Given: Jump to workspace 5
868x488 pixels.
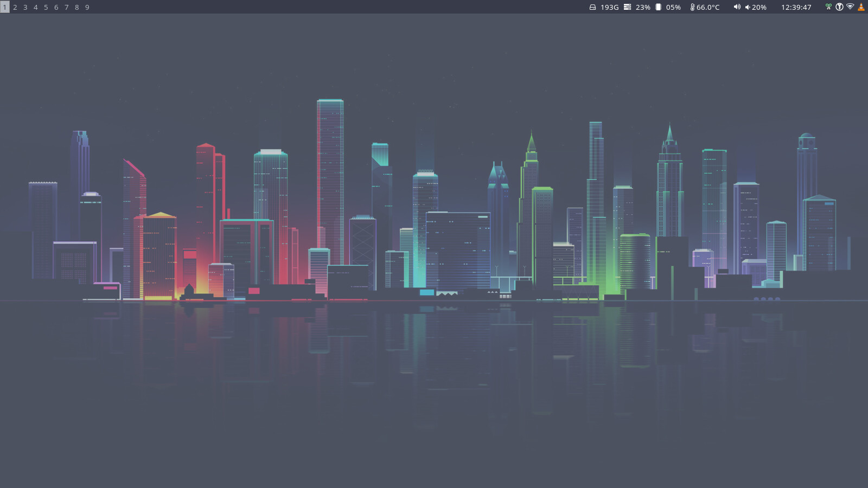Looking at the screenshot, I should 46,7.
